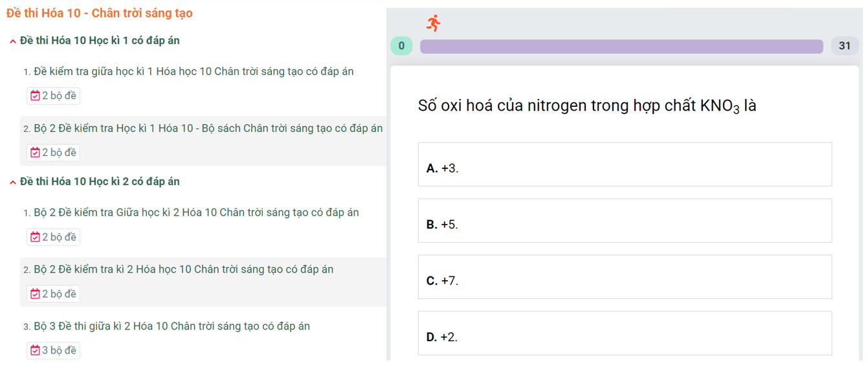Open Đề kiểm tra giữa học kì 1 Hóa học 10

point(194,72)
